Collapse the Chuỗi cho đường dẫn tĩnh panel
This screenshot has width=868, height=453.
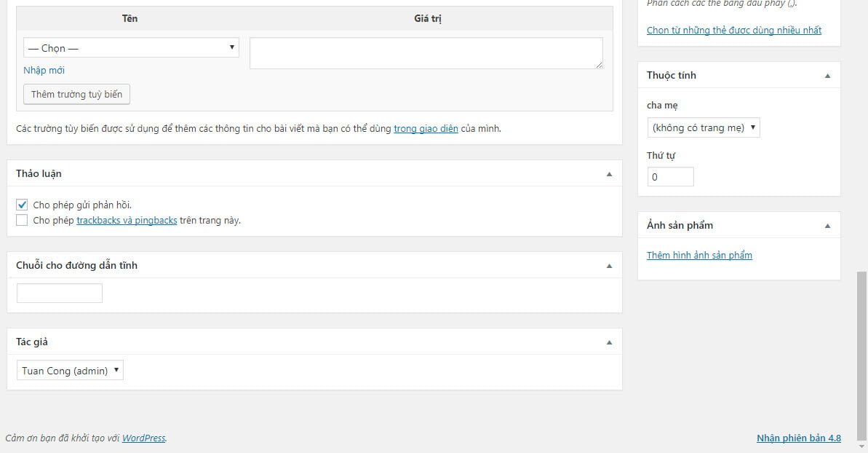tap(609, 266)
